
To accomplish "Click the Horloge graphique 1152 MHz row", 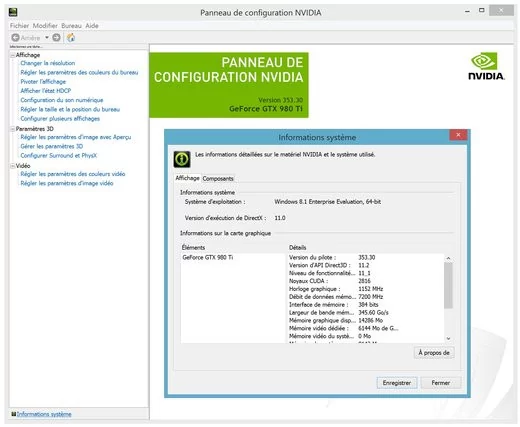I will click(x=336, y=289).
